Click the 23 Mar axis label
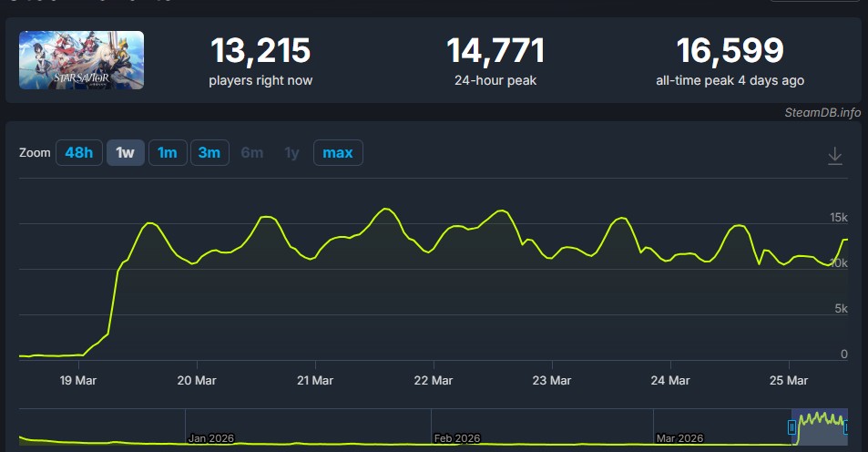868x452 pixels. (x=552, y=381)
